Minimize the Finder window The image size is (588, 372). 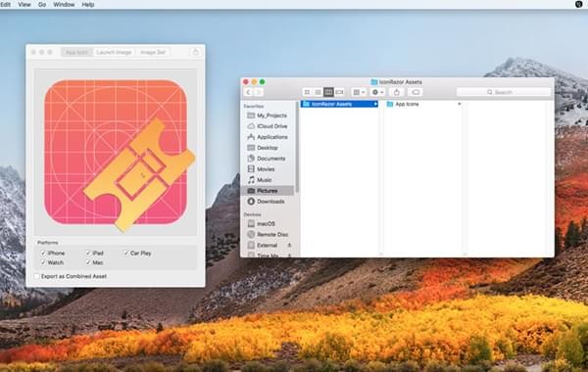tap(254, 81)
